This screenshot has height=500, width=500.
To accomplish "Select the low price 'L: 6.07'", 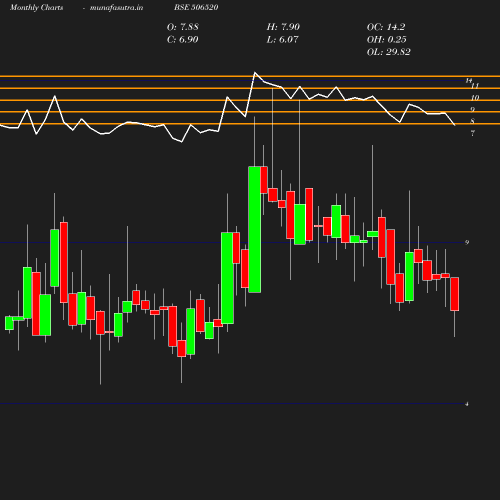I will tap(282, 39).
